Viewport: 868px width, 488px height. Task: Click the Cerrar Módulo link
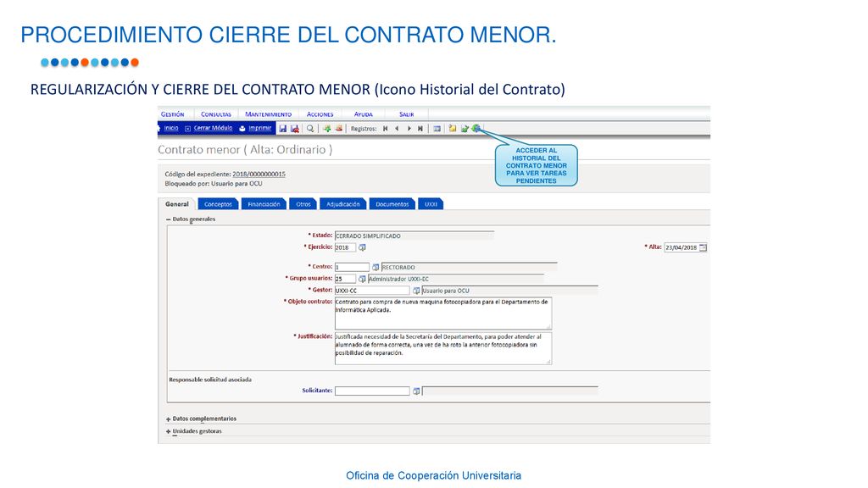pos(213,128)
